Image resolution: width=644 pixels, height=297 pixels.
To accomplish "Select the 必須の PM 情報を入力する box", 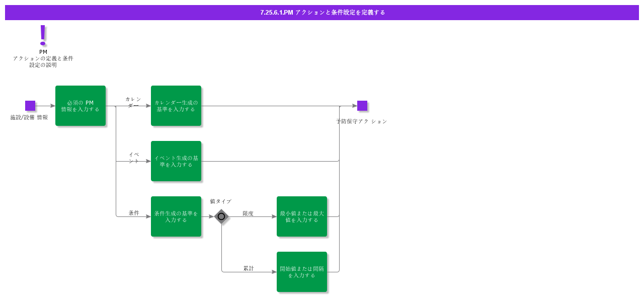I will pos(80,106).
